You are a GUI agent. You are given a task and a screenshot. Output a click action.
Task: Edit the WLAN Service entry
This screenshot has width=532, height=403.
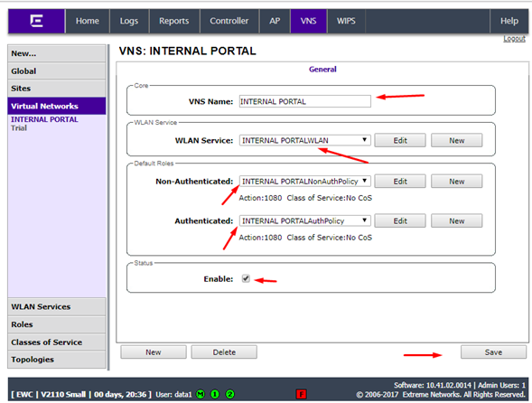(x=400, y=141)
